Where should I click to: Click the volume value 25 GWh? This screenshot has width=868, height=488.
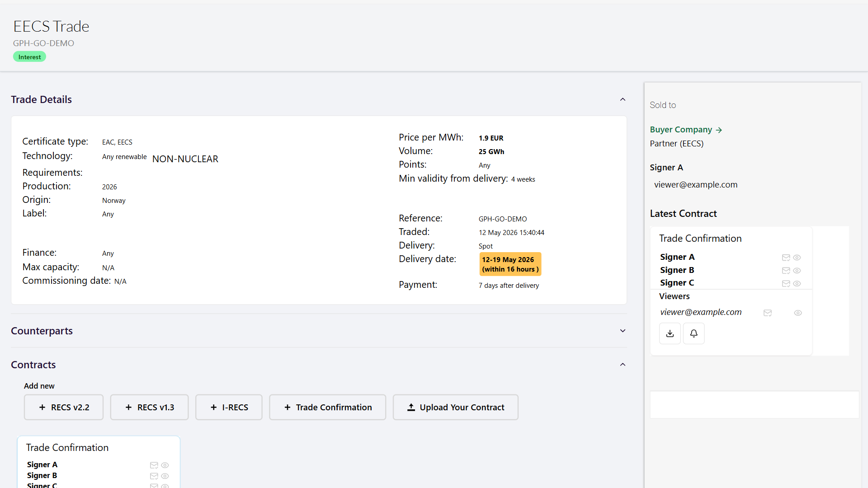tap(491, 152)
